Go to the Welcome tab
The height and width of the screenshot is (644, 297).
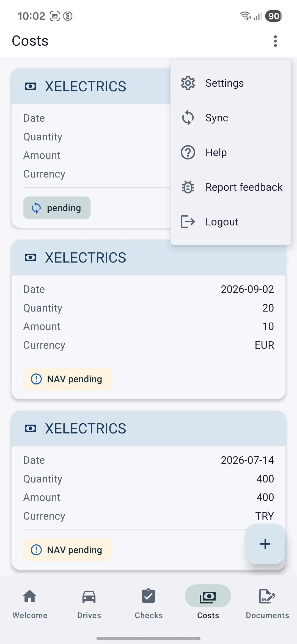30,604
